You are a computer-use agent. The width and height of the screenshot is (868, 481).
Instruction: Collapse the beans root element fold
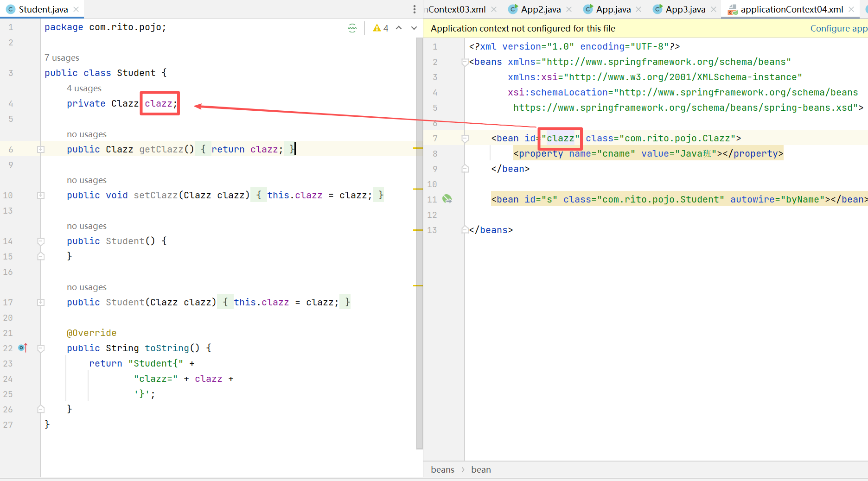[465, 62]
